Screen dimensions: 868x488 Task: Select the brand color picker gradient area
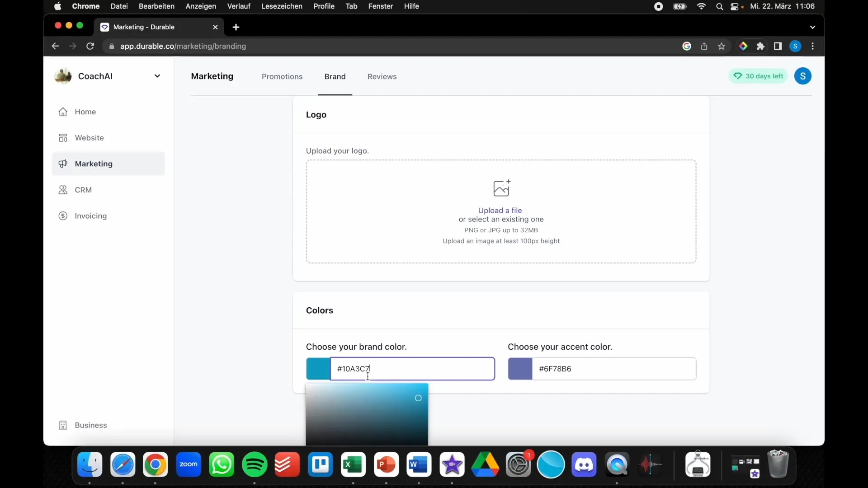[x=366, y=414]
